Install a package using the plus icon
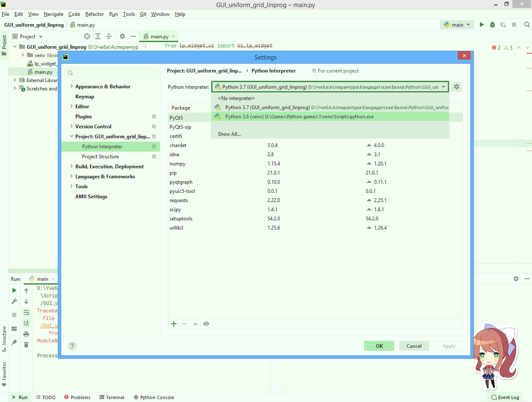This screenshot has height=402, width=532. [x=174, y=324]
